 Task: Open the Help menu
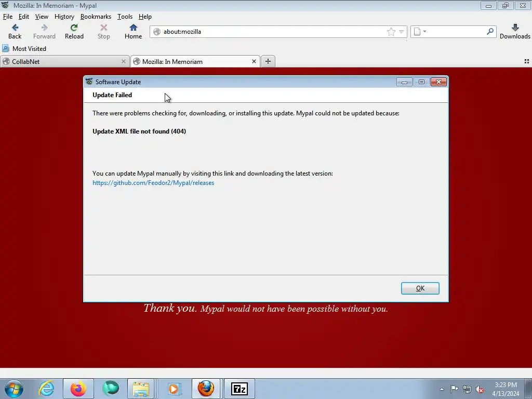click(145, 17)
